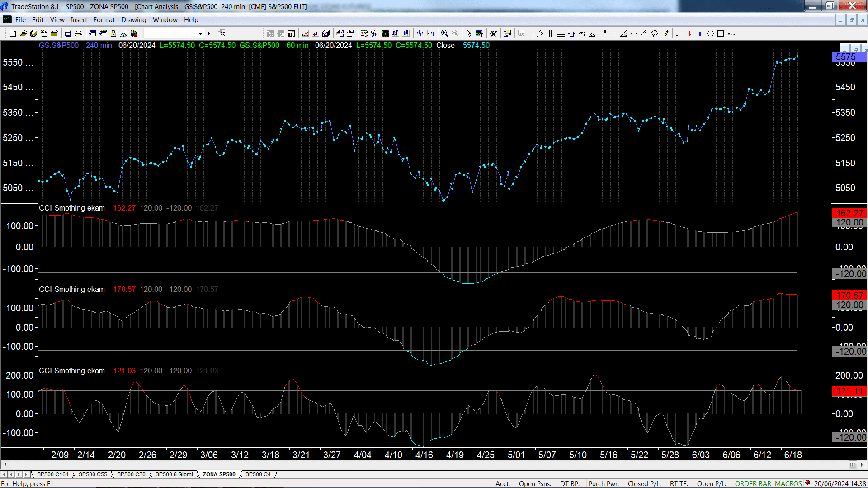
Task: Open the Edit menu
Action: tap(38, 20)
